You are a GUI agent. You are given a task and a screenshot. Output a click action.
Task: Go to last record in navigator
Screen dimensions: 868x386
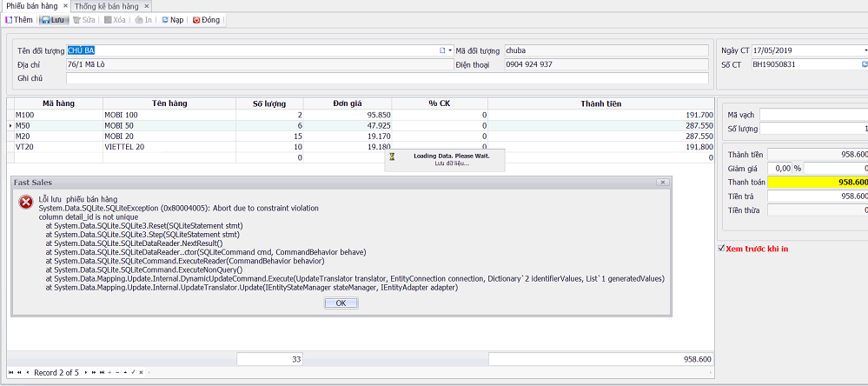102,373
